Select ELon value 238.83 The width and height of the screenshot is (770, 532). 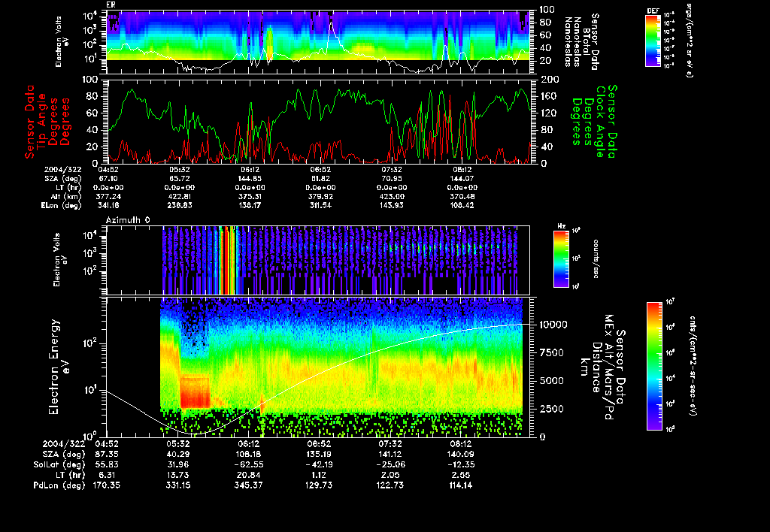pyautogui.click(x=180, y=205)
